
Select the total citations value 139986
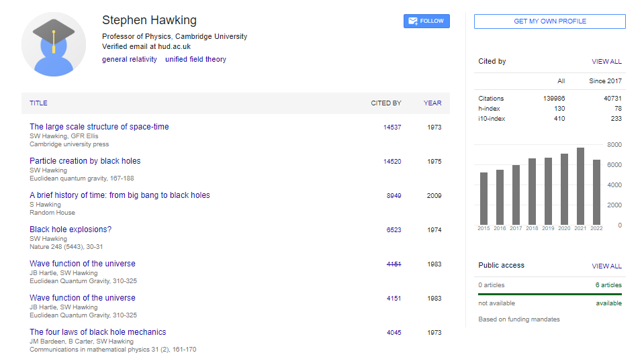point(554,99)
